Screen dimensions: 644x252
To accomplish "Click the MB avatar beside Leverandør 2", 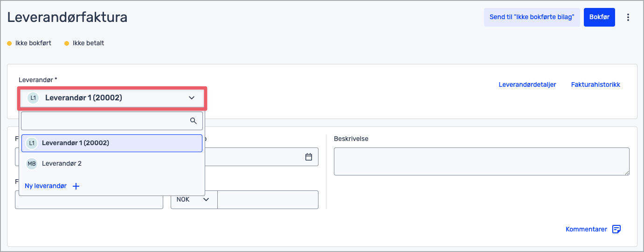I will (32, 163).
